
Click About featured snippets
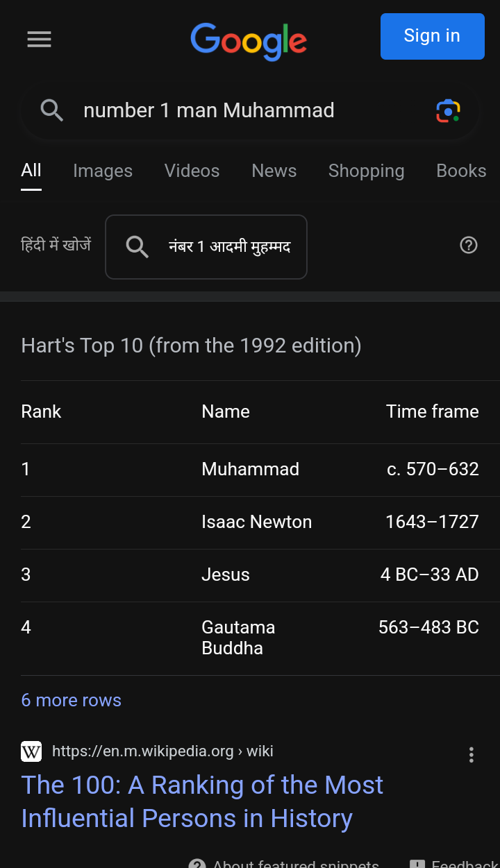click(x=284, y=862)
